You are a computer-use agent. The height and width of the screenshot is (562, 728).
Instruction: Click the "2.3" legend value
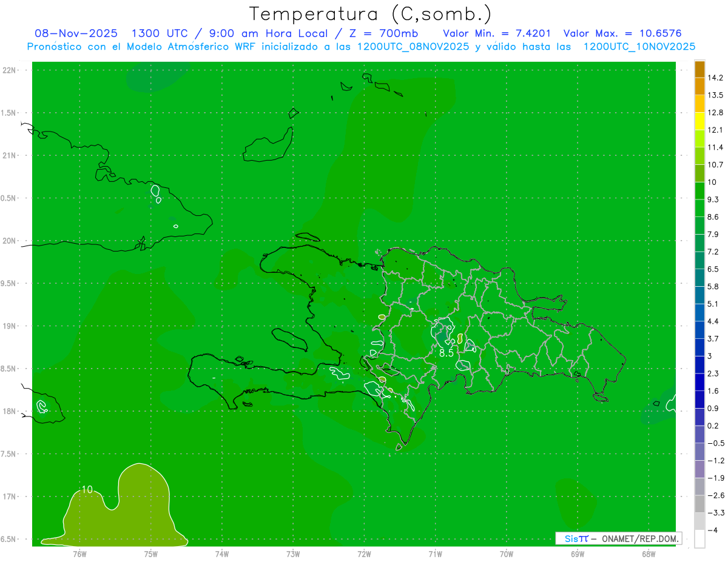coord(713,374)
